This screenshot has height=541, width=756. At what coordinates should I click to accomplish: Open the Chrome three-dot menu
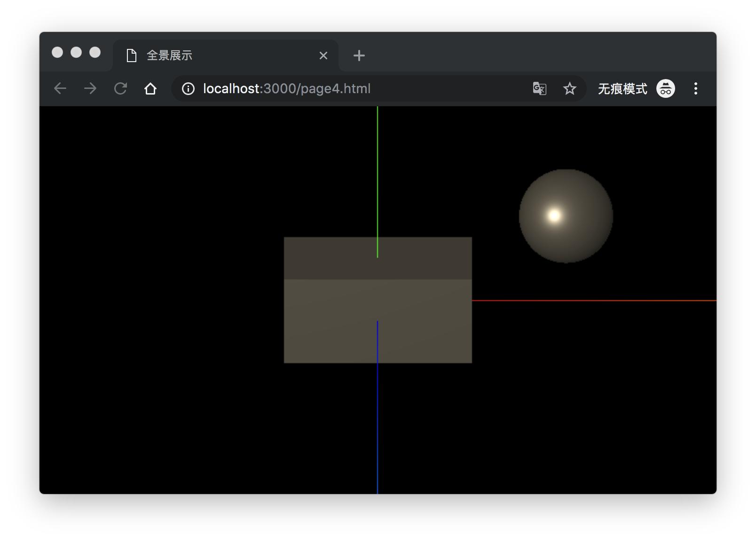[x=695, y=88]
